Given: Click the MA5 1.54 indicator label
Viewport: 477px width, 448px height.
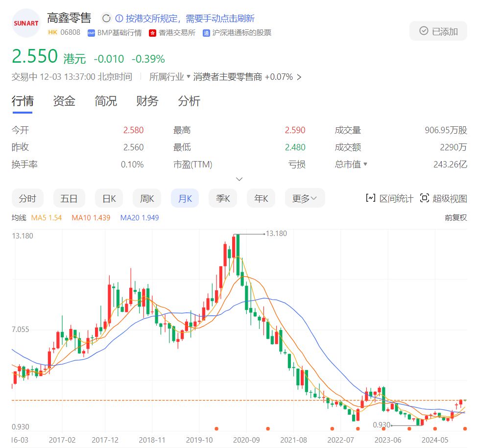Looking at the screenshot, I should pyautogui.click(x=47, y=218).
